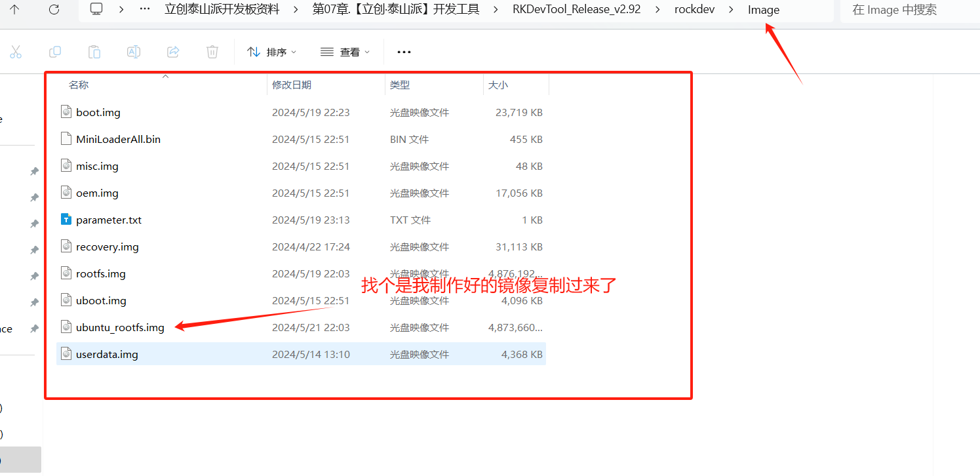Click the parameter.txt text file icon
Image resolution: width=980 pixels, height=476 pixels.
point(66,220)
